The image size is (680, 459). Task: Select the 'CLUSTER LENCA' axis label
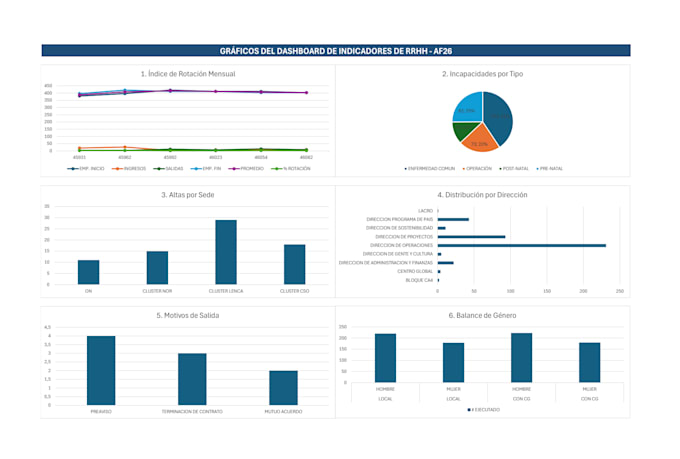(226, 291)
